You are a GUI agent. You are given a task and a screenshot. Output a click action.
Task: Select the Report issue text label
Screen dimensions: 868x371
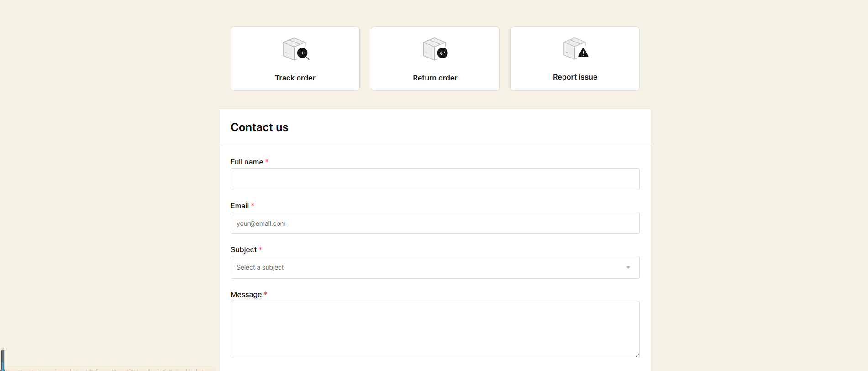574,77
